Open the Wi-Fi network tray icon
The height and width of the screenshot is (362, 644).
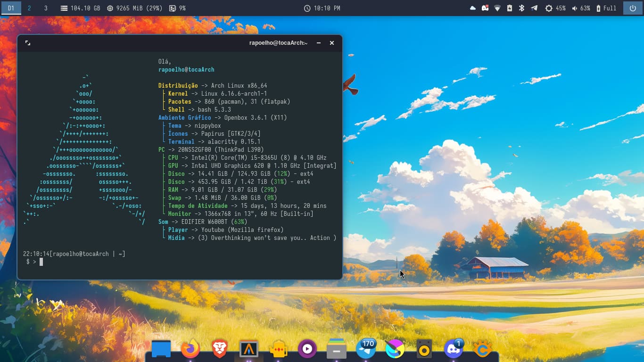497,8
